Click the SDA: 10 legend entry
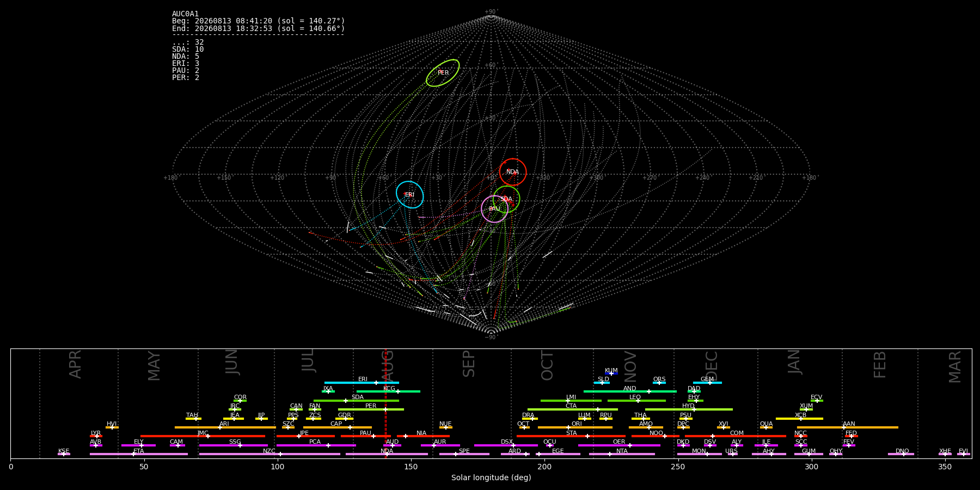 tap(188, 50)
